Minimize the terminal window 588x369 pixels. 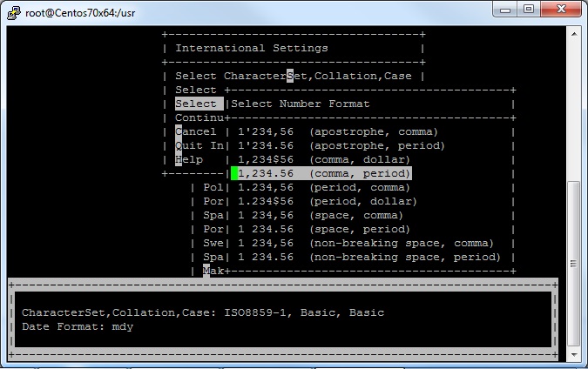(x=507, y=9)
